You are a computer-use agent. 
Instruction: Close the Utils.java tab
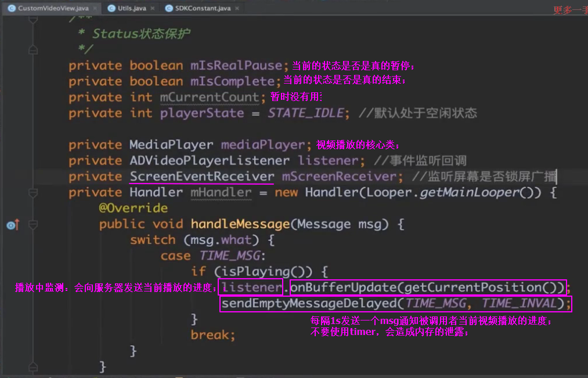(152, 8)
